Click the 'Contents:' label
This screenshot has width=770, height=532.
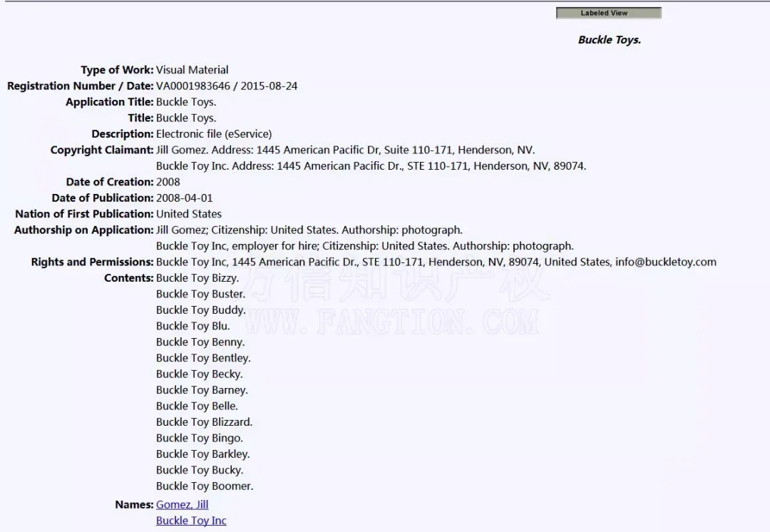[129, 278]
